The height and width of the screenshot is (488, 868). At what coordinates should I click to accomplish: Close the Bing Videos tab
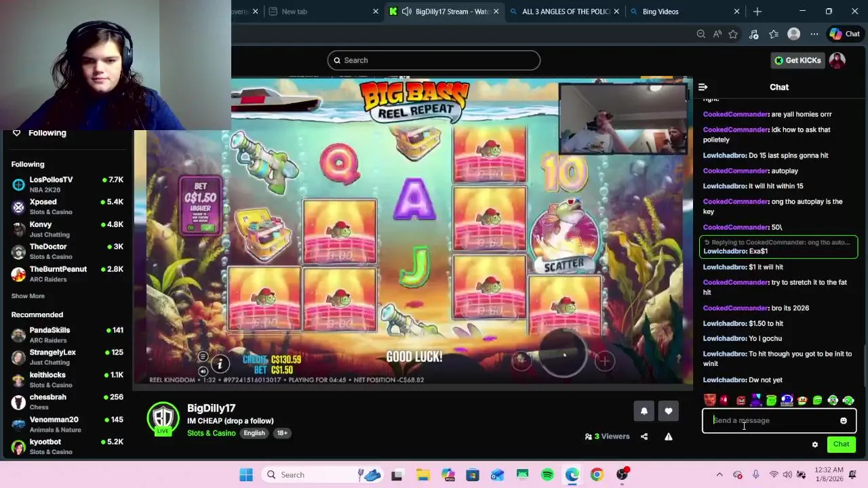[736, 12]
